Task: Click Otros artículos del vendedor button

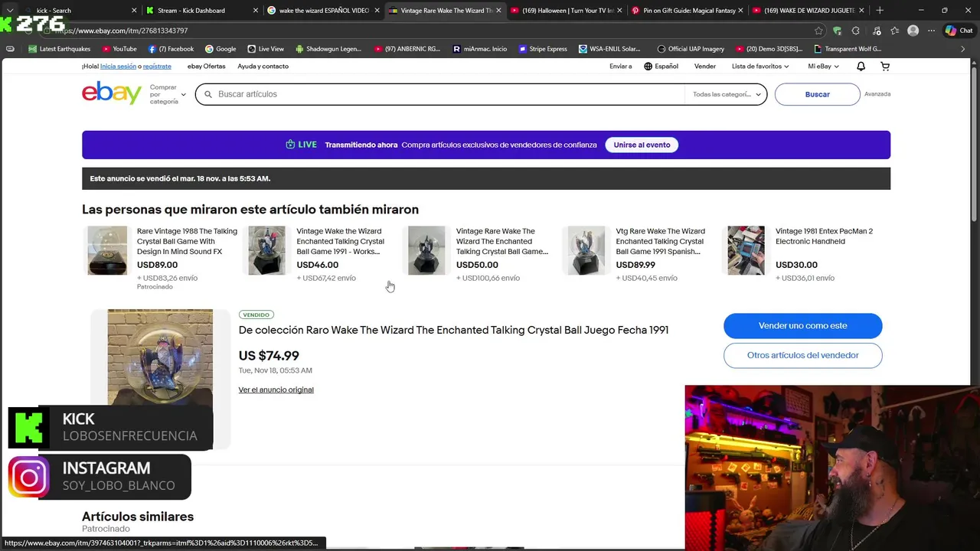Action: click(x=802, y=355)
